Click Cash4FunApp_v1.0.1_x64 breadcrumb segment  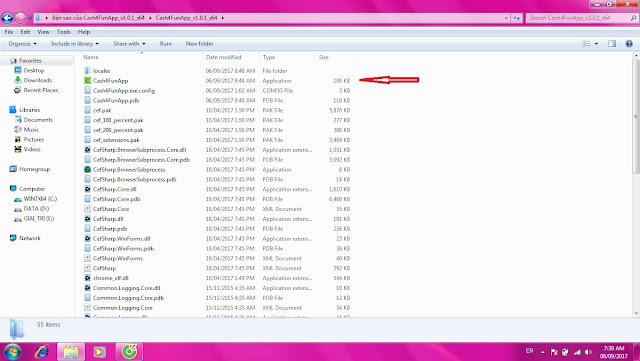coord(187,18)
